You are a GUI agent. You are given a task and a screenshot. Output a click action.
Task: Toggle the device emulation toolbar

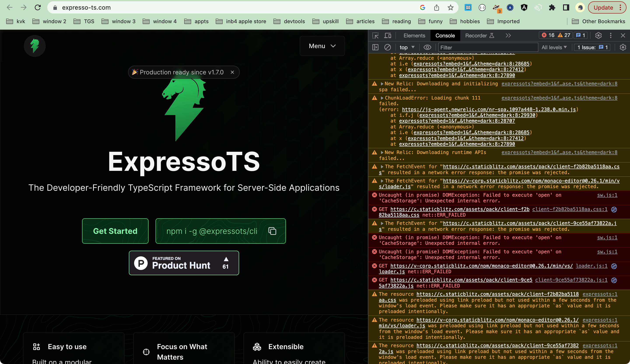click(x=388, y=35)
